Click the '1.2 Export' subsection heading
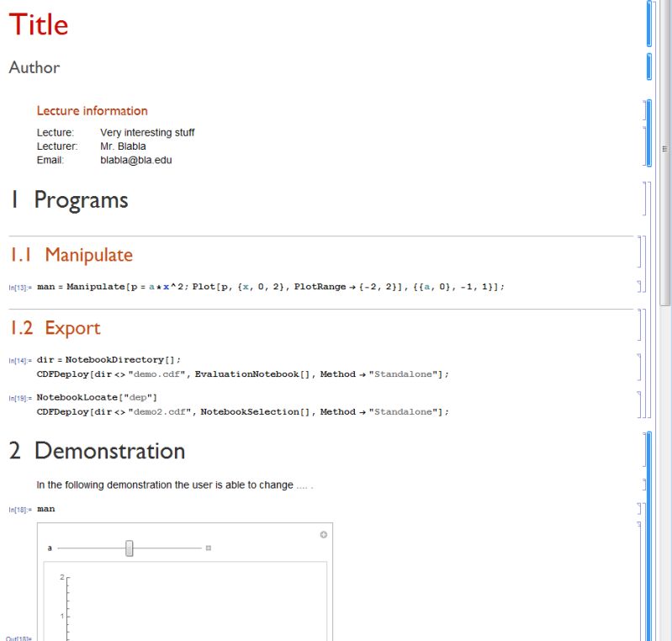 click(55, 328)
